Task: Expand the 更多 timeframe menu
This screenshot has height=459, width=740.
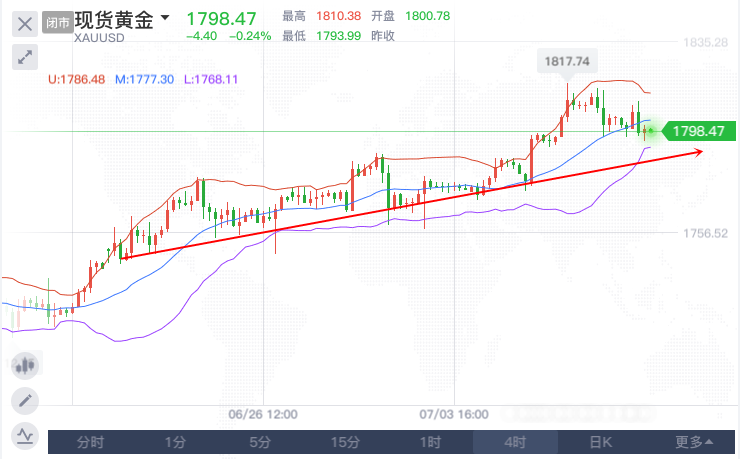Action: tap(694, 442)
